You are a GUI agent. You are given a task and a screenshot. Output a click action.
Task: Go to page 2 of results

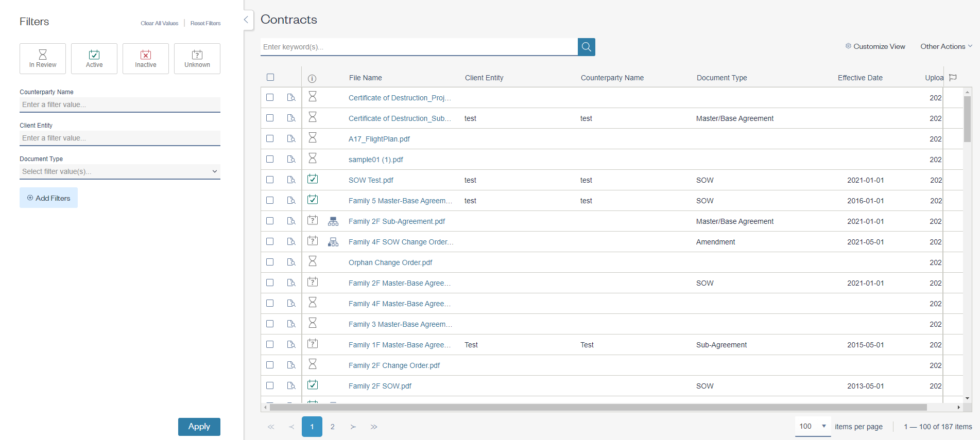[x=333, y=427]
